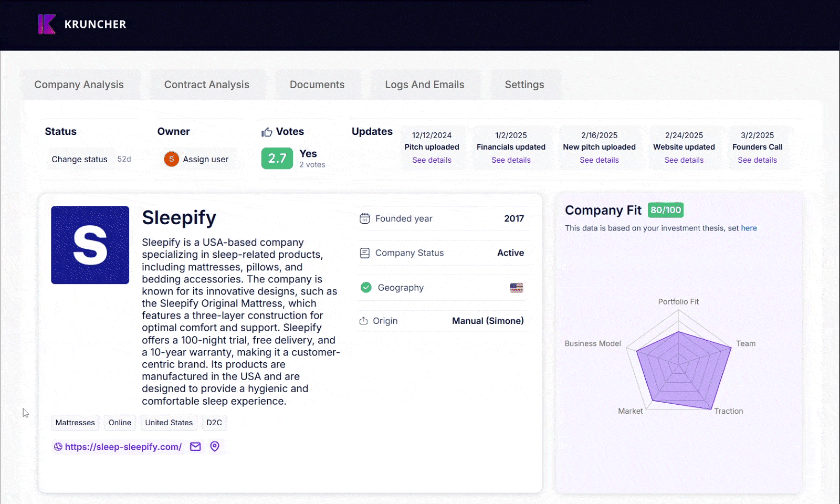Open the sleep-sleepify.com website link
This screenshot has width=840, height=504.
coord(123,447)
